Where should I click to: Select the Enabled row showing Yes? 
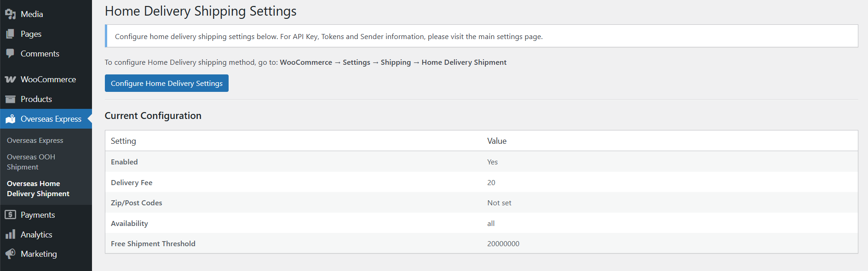pos(492,162)
